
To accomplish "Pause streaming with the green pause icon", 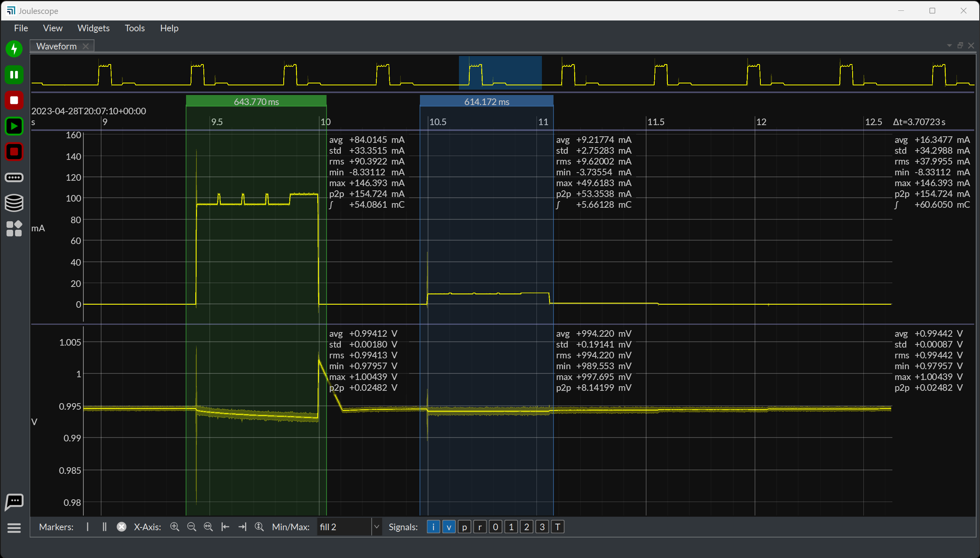I will [x=14, y=75].
